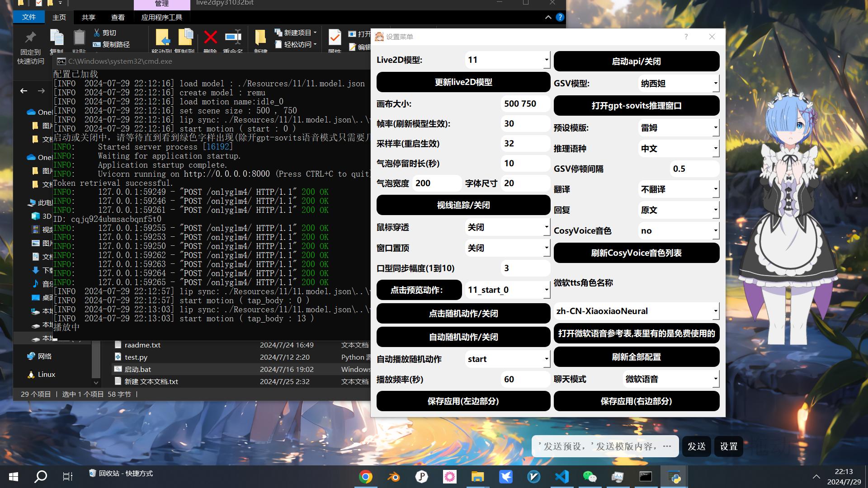Switch to the 共享 ribbon tab
Image resolution: width=868 pixels, height=488 pixels.
pos(88,17)
